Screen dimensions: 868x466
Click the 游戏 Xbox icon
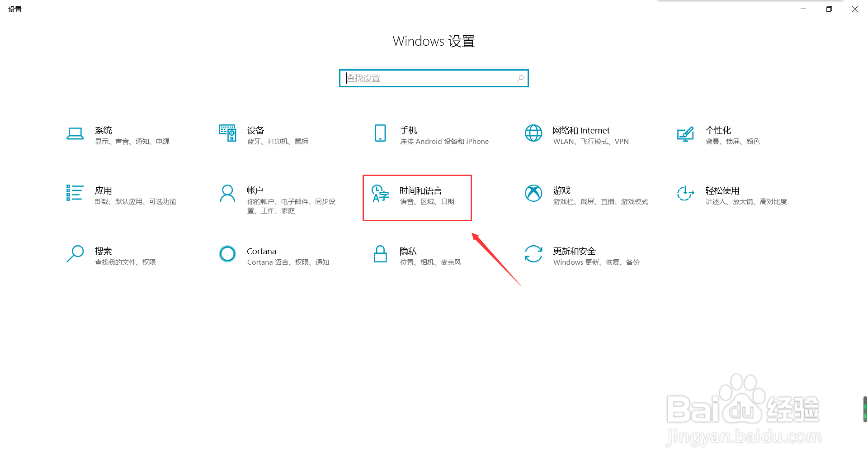(x=533, y=193)
